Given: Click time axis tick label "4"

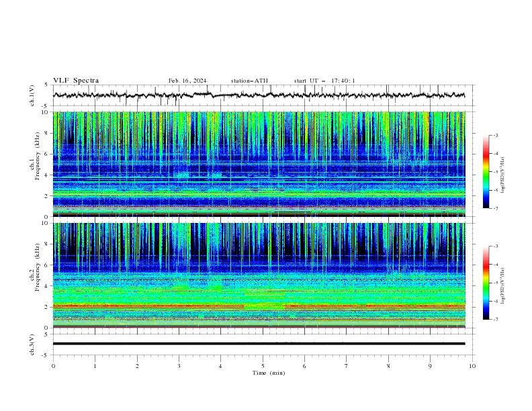Looking at the screenshot, I should pos(220,366).
